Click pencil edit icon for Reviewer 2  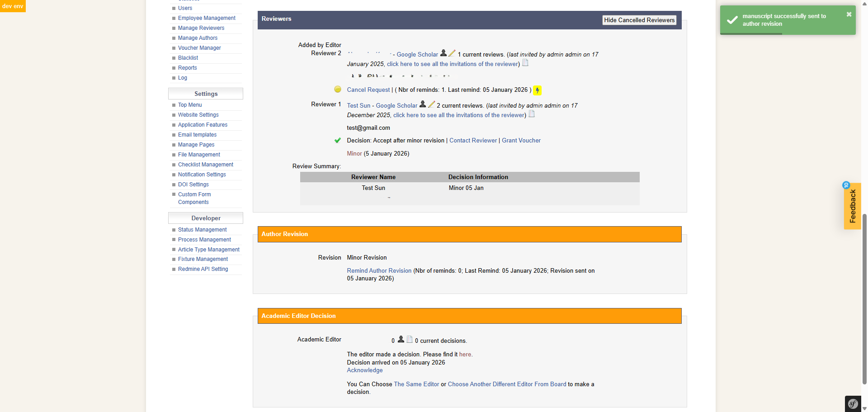click(x=452, y=53)
